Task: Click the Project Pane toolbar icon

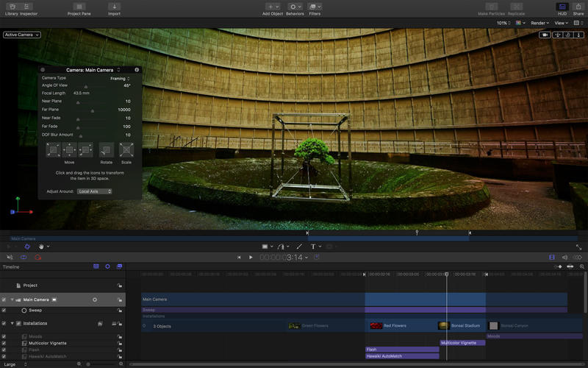Action: point(79,7)
